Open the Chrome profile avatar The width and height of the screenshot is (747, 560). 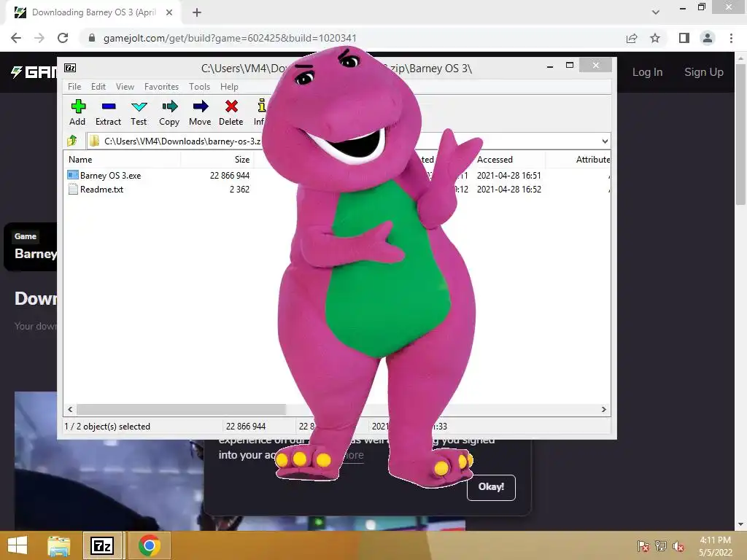[708, 38]
